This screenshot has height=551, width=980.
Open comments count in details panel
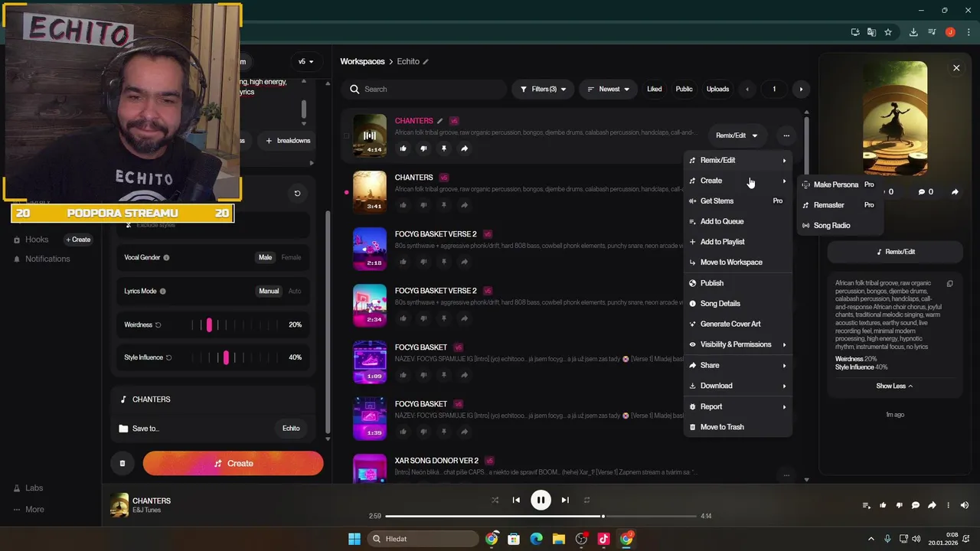926,192
